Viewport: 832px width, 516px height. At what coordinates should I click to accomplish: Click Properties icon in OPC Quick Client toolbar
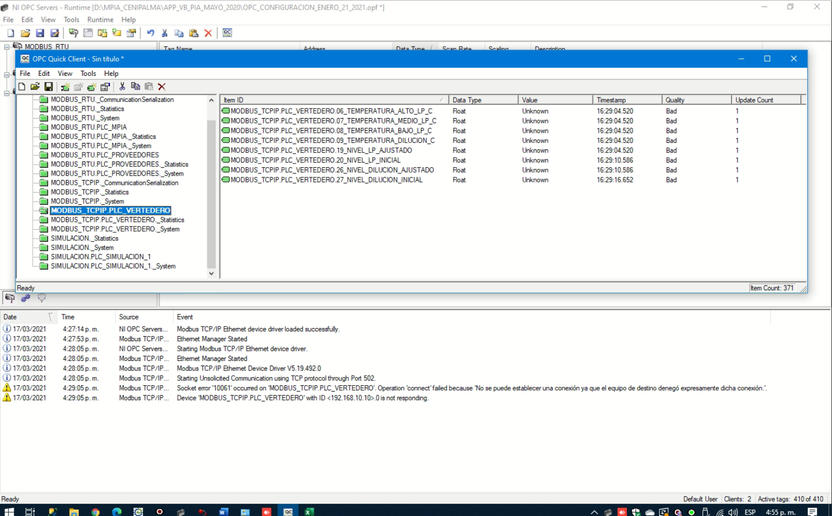coord(105,87)
